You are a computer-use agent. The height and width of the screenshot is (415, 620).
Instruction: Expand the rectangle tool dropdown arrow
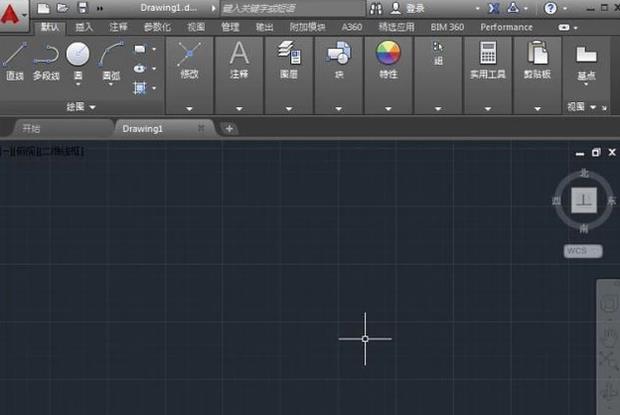pyautogui.click(x=153, y=49)
